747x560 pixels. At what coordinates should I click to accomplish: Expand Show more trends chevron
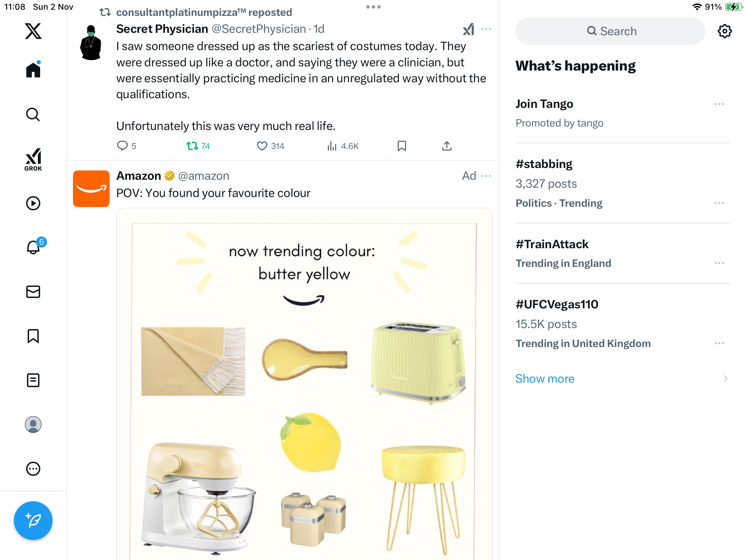point(725,379)
